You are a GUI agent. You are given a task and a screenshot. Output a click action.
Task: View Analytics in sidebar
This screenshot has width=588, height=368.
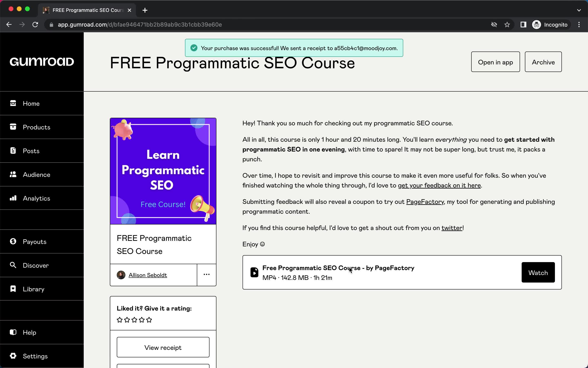(42, 198)
